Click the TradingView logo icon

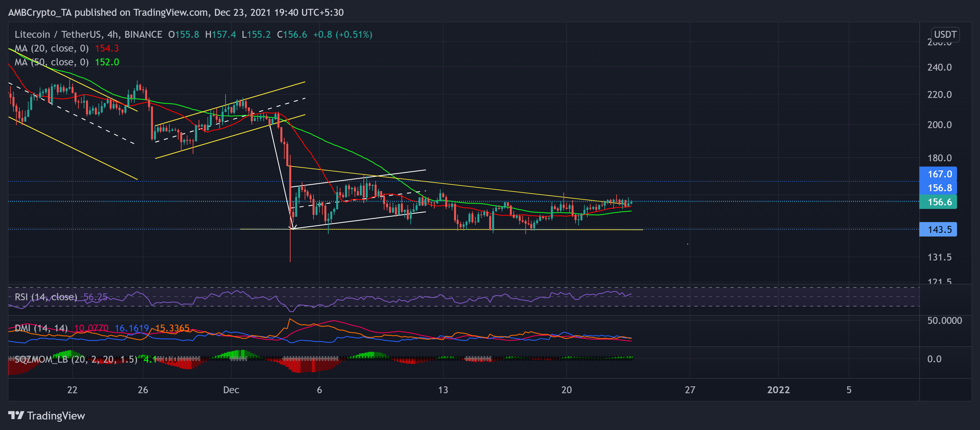coord(16,416)
